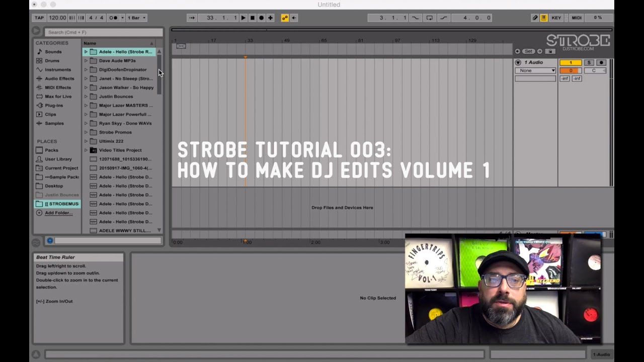Toggle the browser show/hide triangle button

(x=36, y=32)
